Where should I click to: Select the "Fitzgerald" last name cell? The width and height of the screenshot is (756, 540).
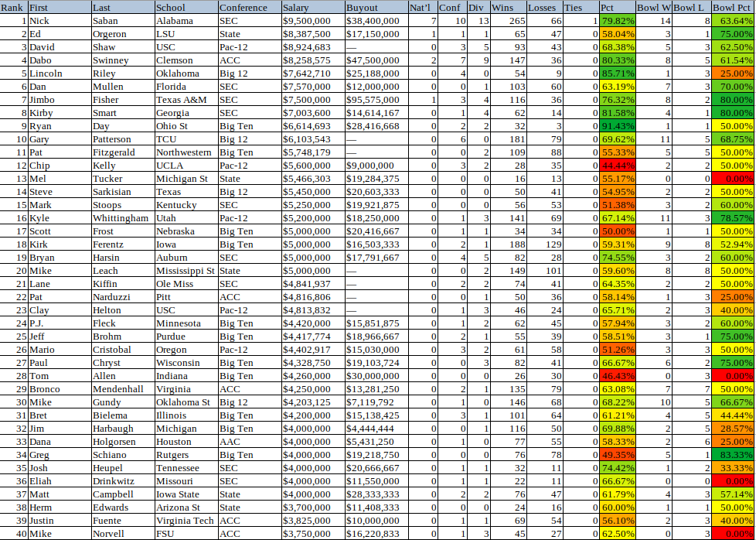pyautogui.click(x=123, y=152)
